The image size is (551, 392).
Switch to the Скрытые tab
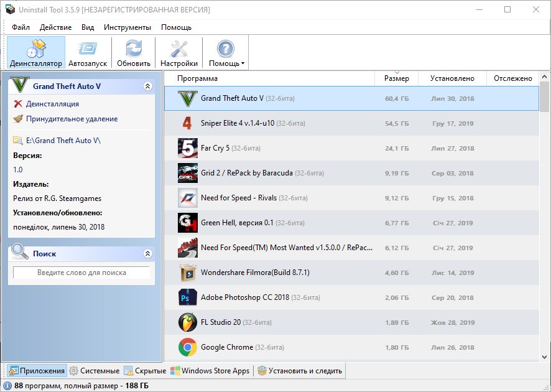[x=145, y=371]
